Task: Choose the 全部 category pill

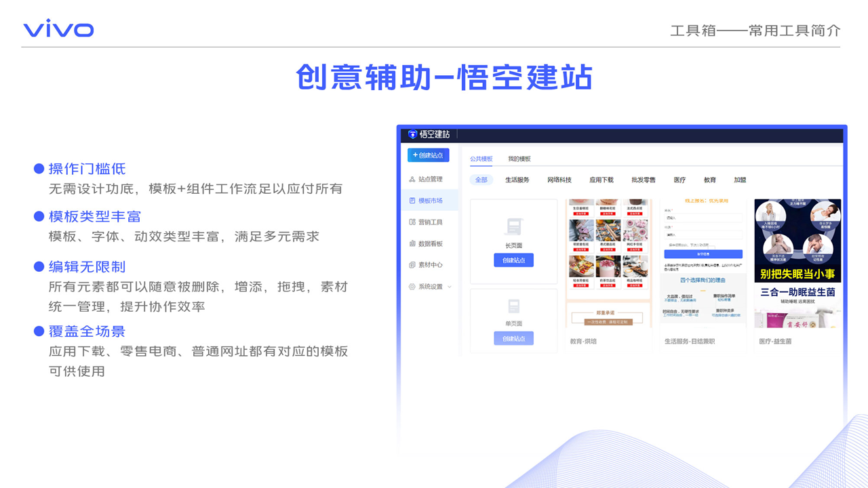Action: pyautogui.click(x=481, y=180)
